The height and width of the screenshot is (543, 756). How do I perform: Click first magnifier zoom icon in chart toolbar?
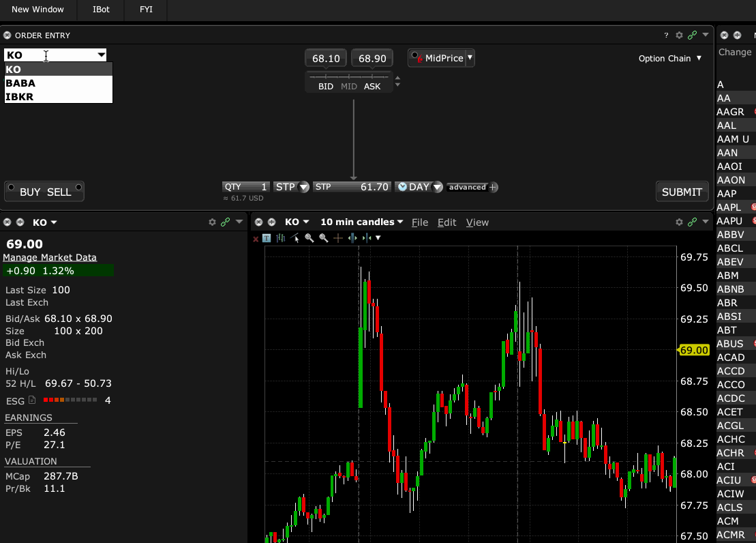(x=309, y=238)
